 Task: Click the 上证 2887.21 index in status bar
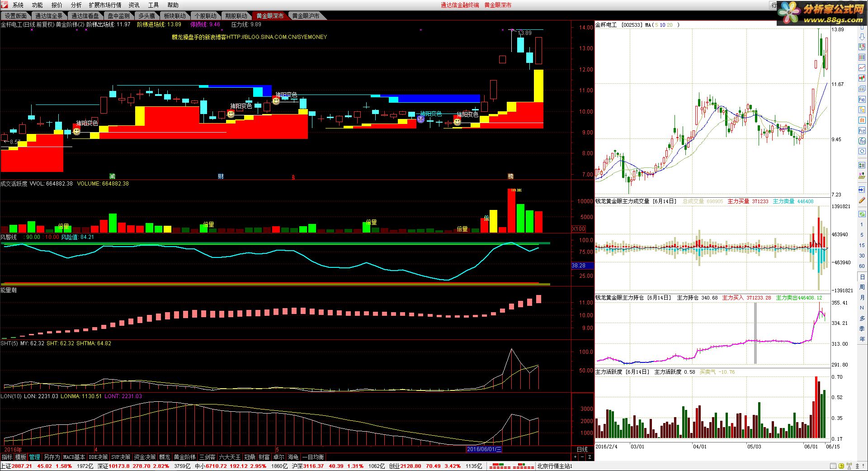pyautogui.click(x=16, y=466)
